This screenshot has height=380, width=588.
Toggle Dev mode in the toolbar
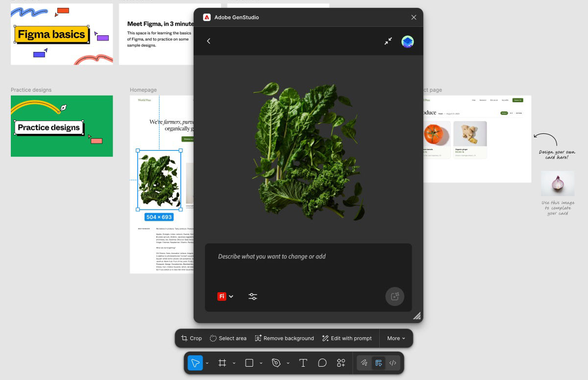[x=378, y=363]
